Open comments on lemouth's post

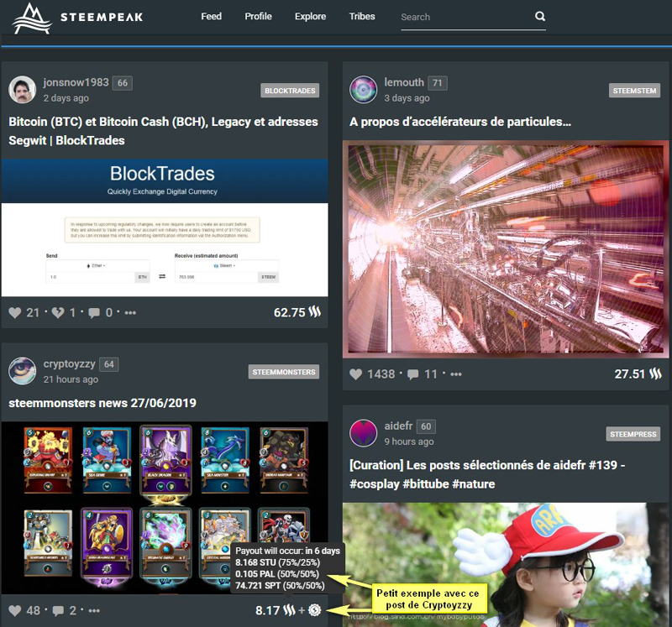tap(413, 374)
